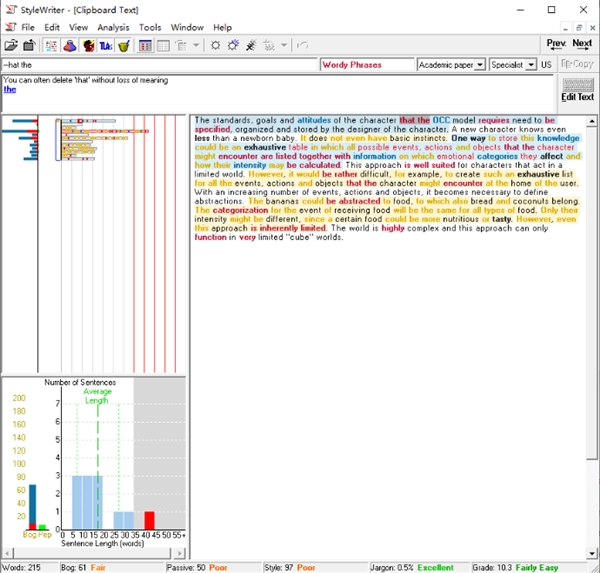The image size is (600, 573).
Task: Expand the arrow beside the grayed list icon
Action: (196, 45)
